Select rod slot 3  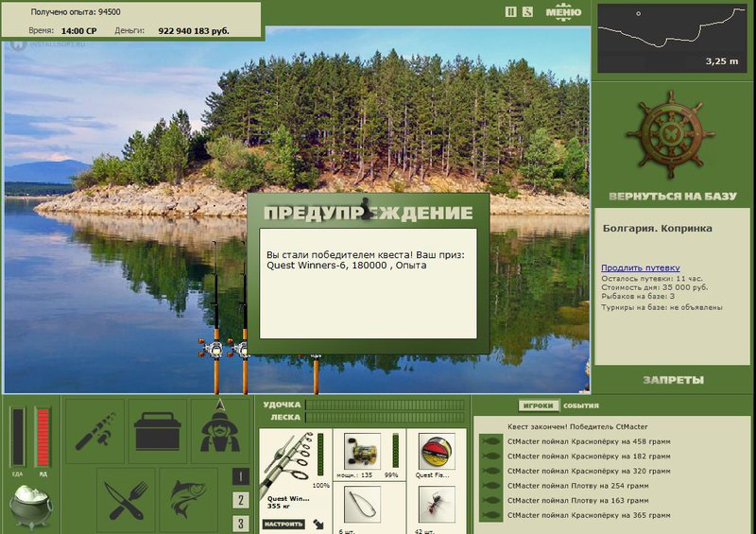(x=241, y=523)
